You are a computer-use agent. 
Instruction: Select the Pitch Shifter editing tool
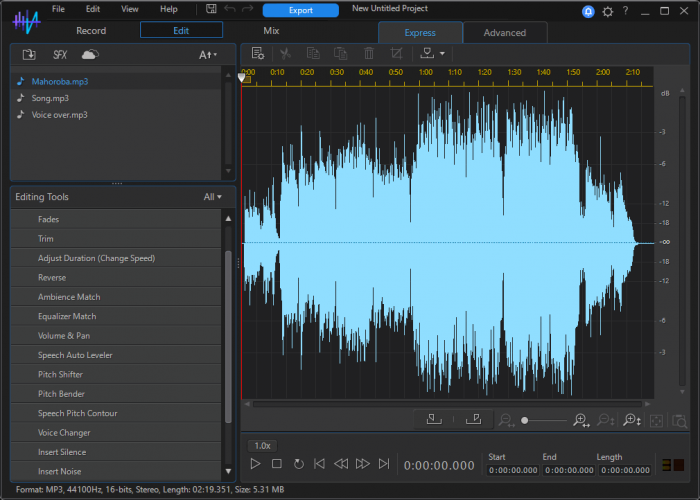tap(60, 374)
